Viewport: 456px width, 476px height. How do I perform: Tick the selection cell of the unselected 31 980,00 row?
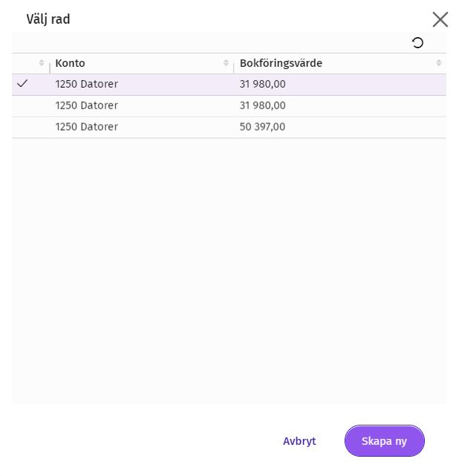(30, 106)
